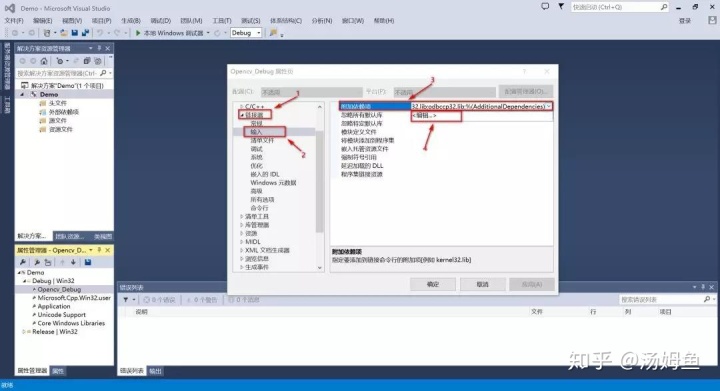Collapse the Linker node in property tree
This screenshot has width=720, height=391.
242,115
